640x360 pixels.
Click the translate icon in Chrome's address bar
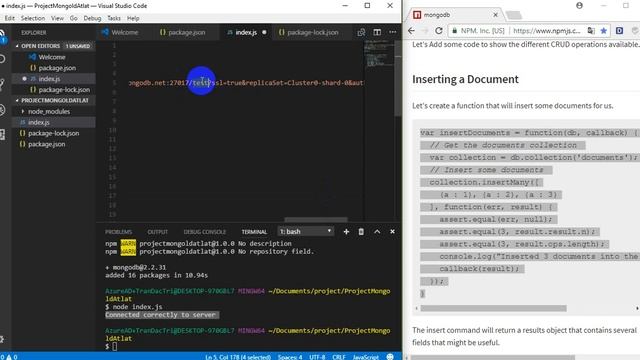[591, 31]
